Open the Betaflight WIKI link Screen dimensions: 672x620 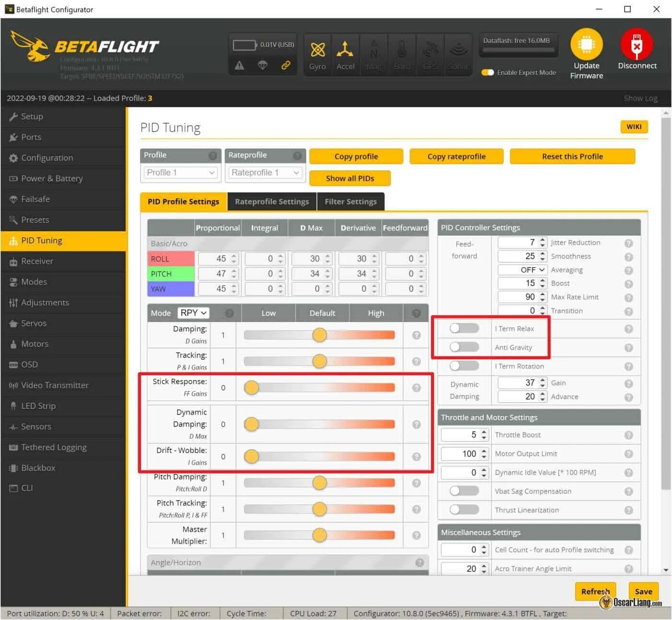634,127
